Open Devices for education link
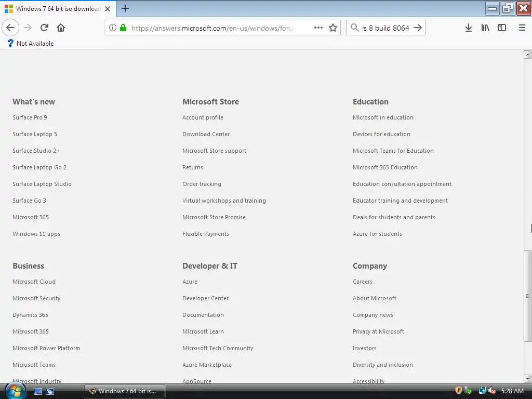532x399 pixels. point(381,134)
